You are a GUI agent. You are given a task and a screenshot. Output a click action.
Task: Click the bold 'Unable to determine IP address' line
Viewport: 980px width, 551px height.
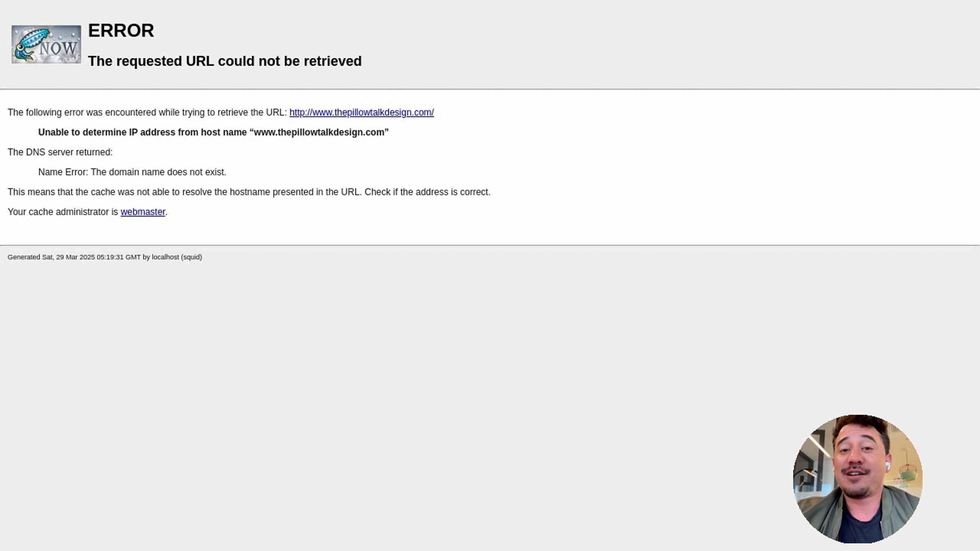pos(213,132)
